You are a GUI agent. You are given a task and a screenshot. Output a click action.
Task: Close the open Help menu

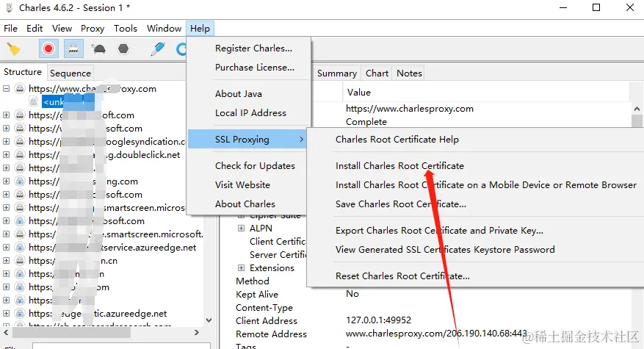pos(200,29)
